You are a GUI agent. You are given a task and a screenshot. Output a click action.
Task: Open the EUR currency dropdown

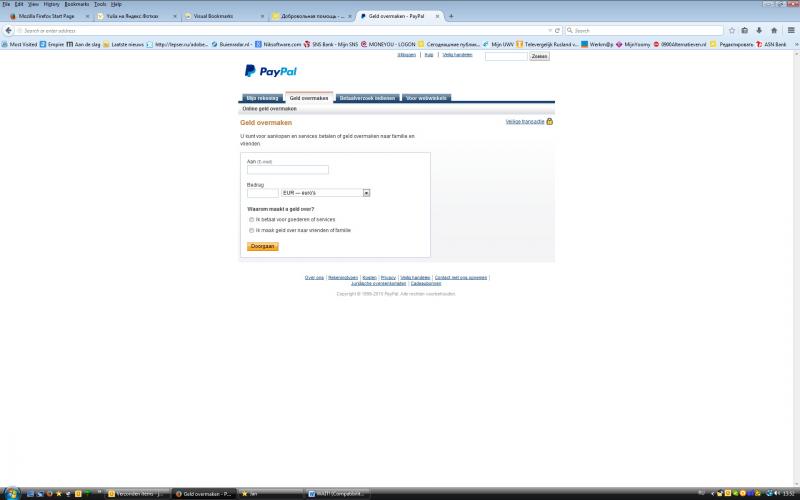326,193
